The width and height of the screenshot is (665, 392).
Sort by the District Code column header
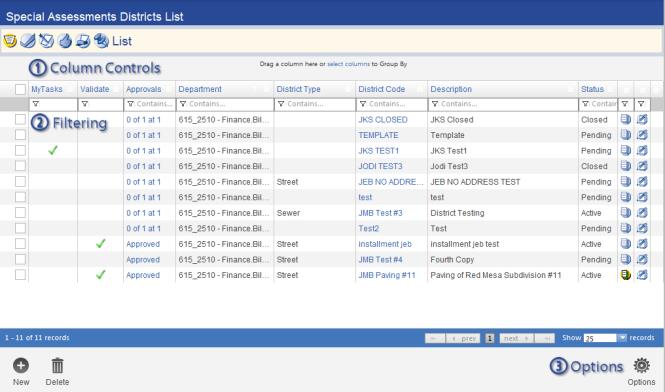click(381, 89)
